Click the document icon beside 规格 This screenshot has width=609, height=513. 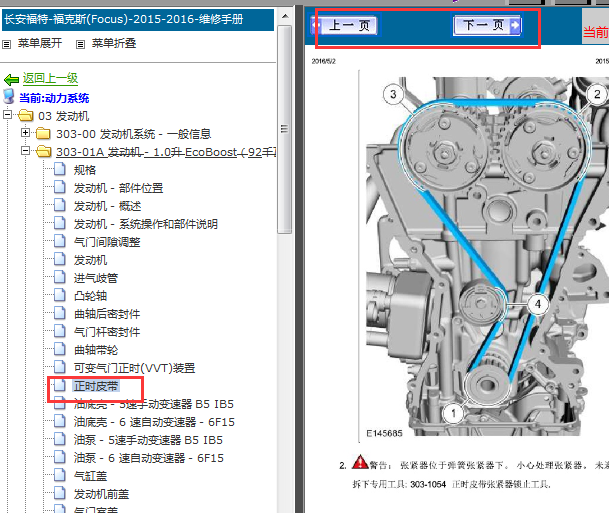[59, 169]
